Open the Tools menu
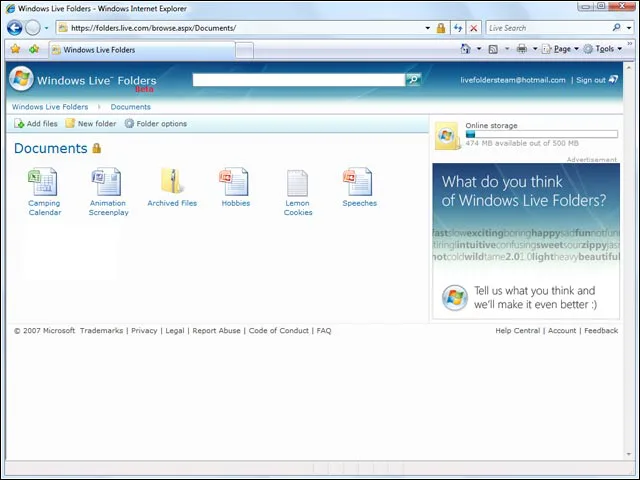 pyautogui.click(x=603, y=49)
